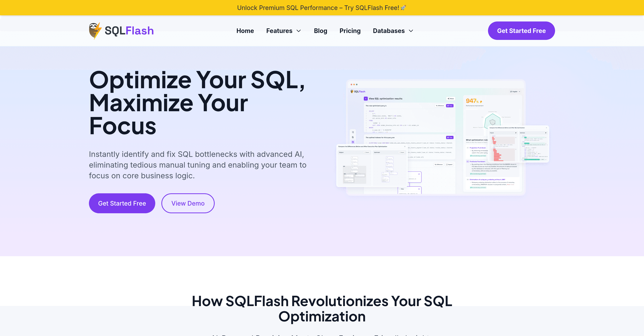This screenshot has height=336, width=644.
Task: Select the document icon in the sidebar
Action: pyautogui.click(x=353, y=137)
